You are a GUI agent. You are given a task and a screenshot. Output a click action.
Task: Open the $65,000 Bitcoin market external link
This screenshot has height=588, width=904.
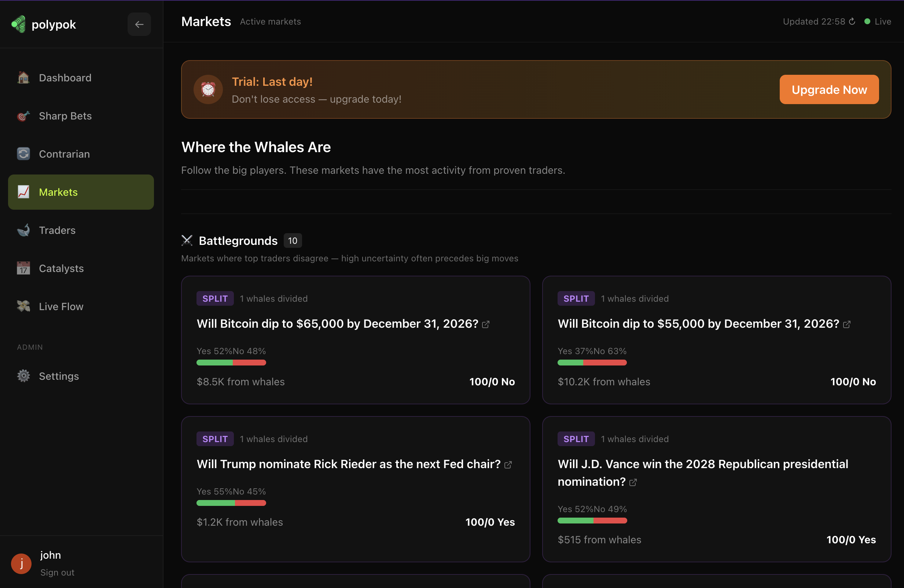click(x=485, y=325)
